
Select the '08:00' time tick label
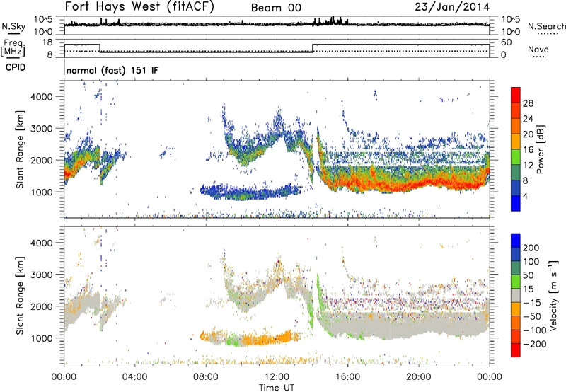tap(205, 377)
